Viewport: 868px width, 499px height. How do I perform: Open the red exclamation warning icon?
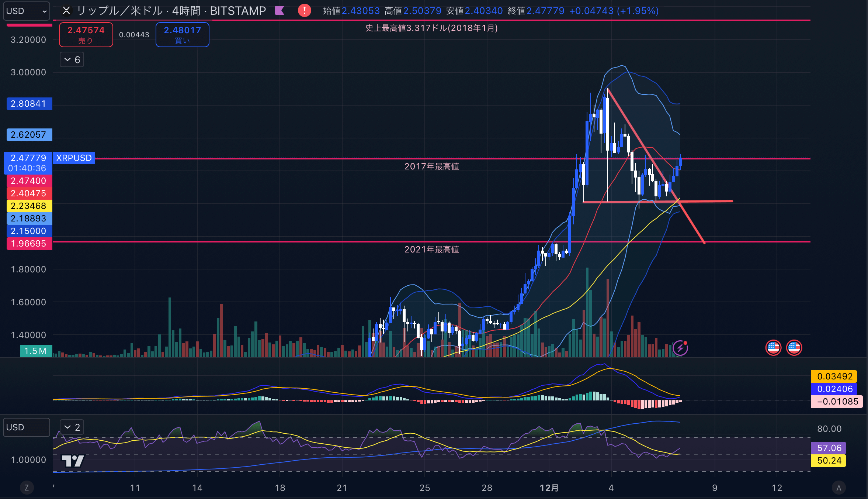click(x=304, y=10)
